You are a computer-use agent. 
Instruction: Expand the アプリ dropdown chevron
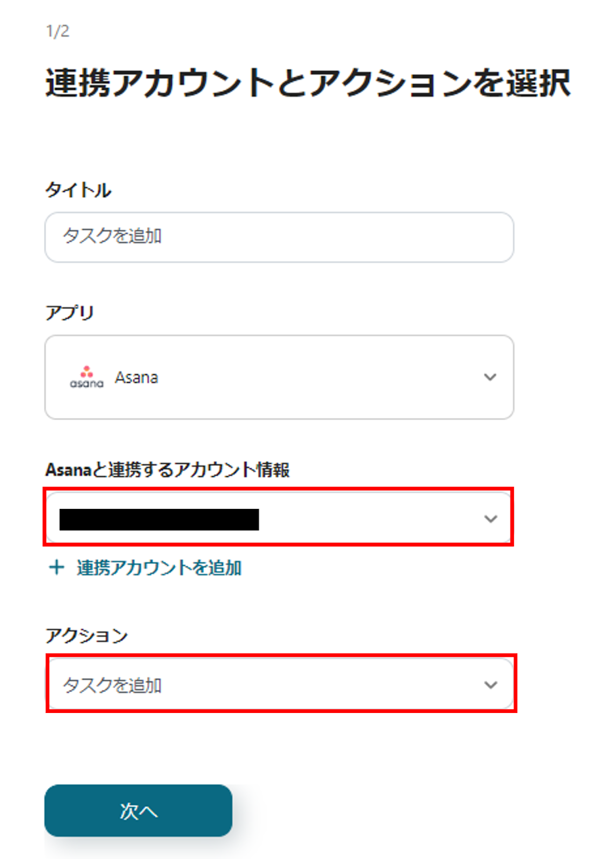(490, 377)
